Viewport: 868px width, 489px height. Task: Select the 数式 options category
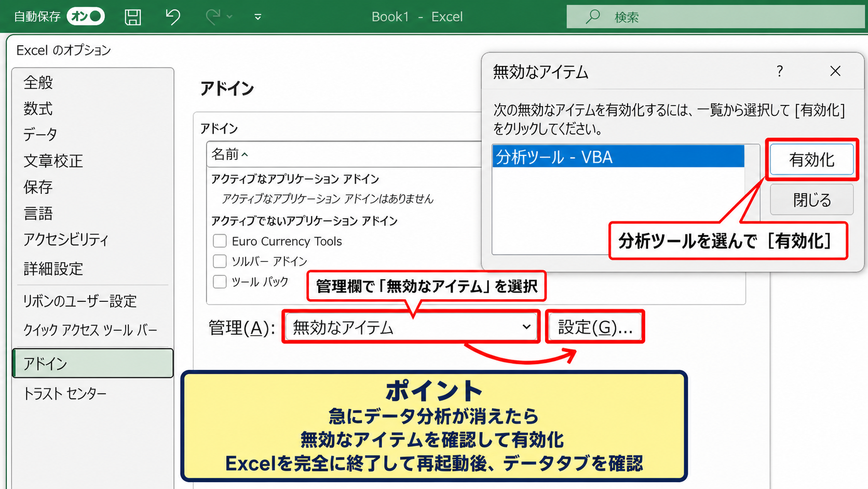coord(38,109)
